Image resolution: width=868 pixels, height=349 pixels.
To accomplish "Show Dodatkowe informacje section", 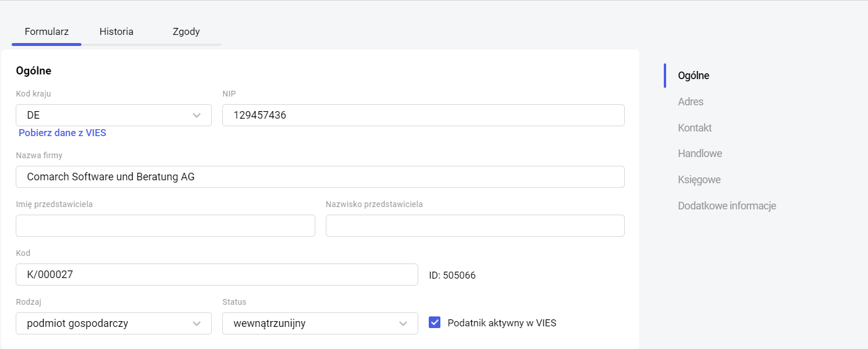I will click(x=727, y=206).
